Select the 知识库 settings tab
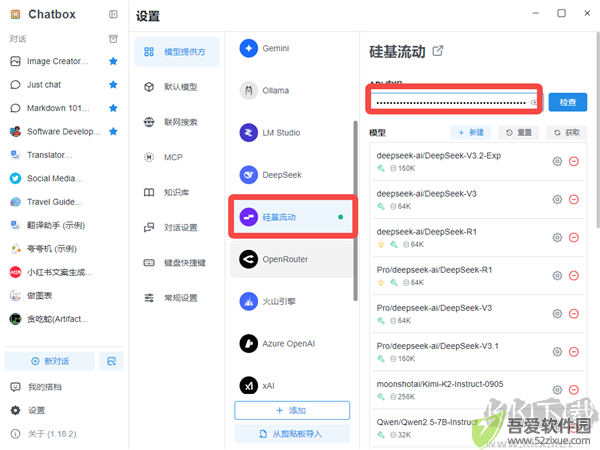Viewport: 600px width, 450px height. (x=177, y=192)
